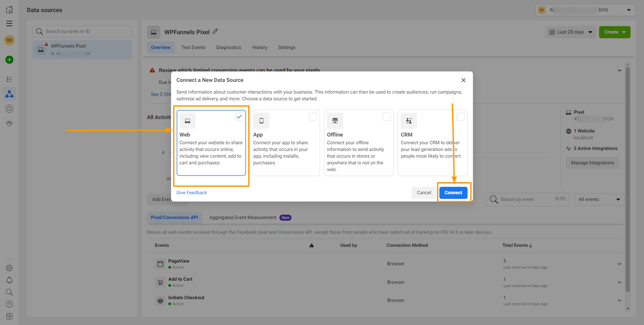The height and width of the screenshot is (325, 644).
Task: Click the Initiate Checkout basket icon
Action: tap(160, 301)
